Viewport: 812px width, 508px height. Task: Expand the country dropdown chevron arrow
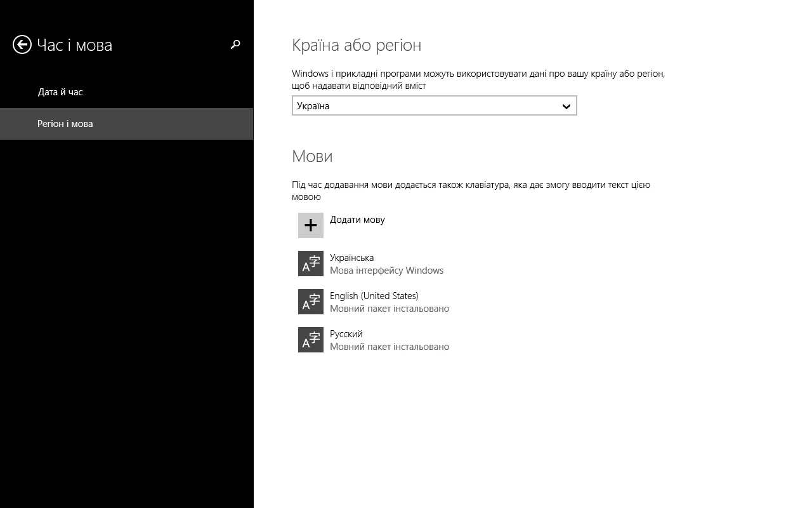coord(566,106)
